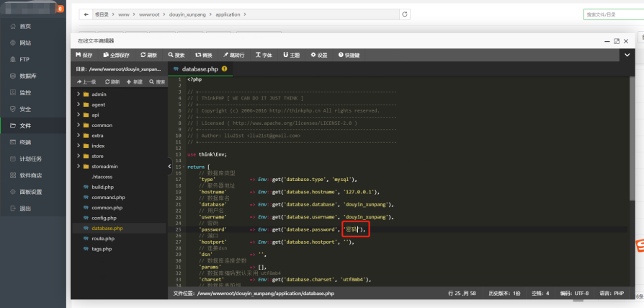The height and width of the screenshot is (308, 644).
Task: Show the 快捷键 keyboard shortcuts help
Action: (x=349, y=55)
